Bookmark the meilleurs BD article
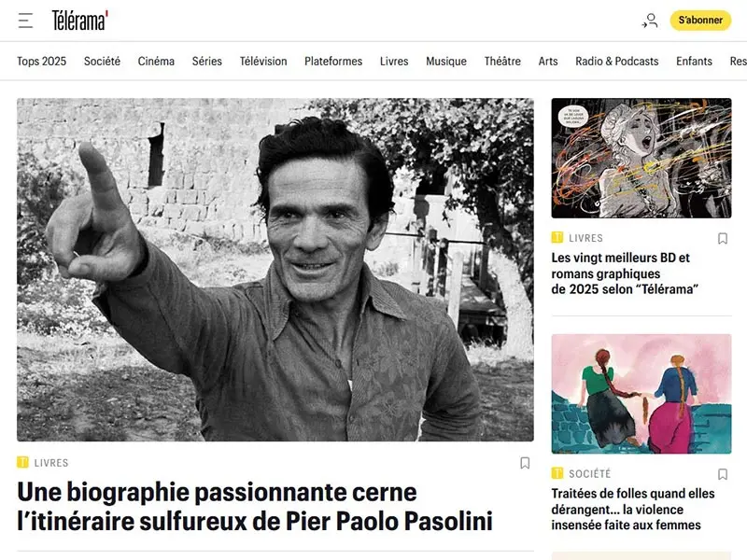Image resolution: width=747 pixels, height=560 pixels. tap(722, 238)
